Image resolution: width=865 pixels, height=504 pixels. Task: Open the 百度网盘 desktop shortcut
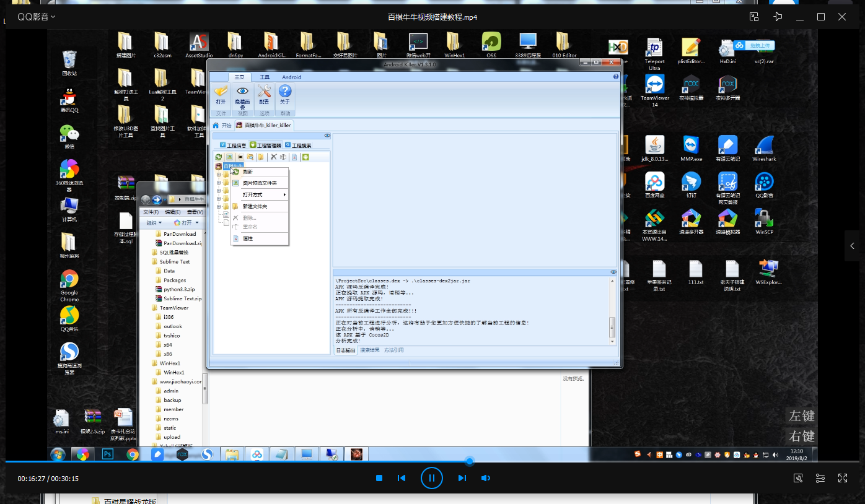[x=654, y=185]
